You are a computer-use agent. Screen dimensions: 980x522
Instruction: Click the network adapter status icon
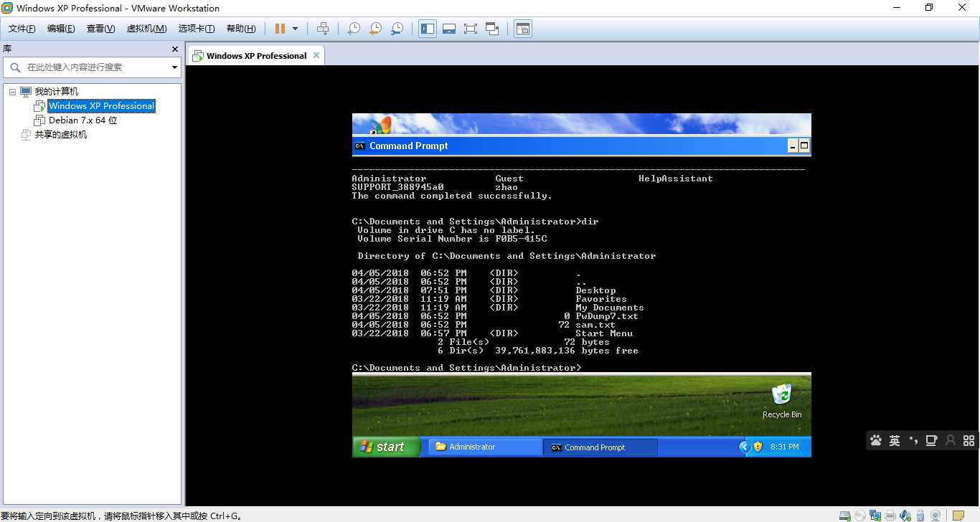(x=875, y=516)
